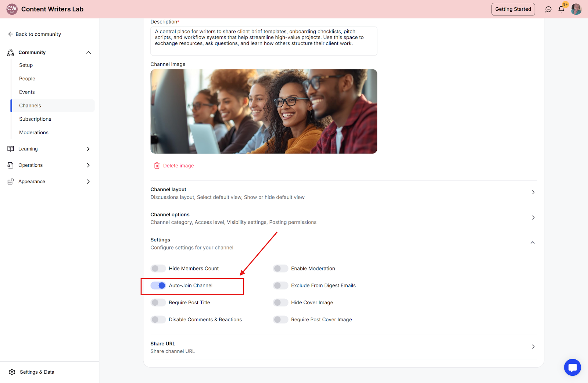Expand the Appearance section chevron
The image size is (588, 383).
(x=88, y=181)
